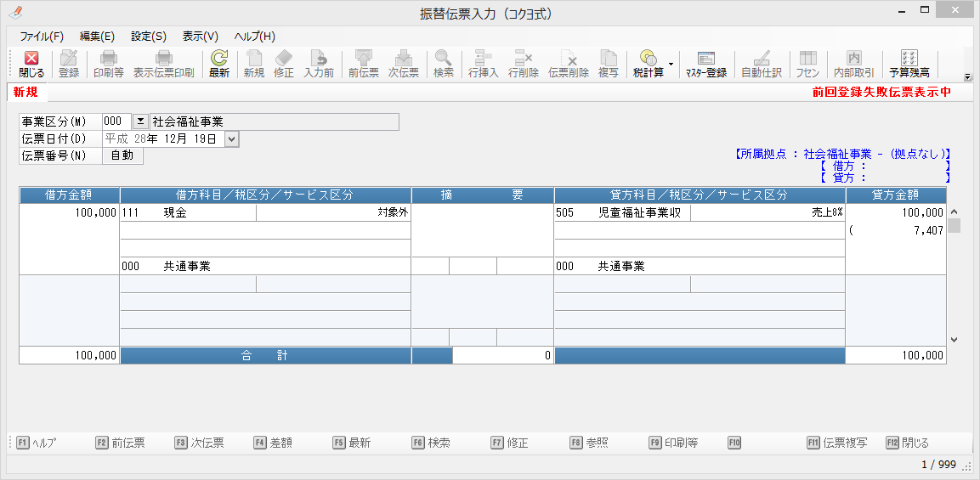Expand the 事業区分 code dropdown
This screenshot has height=480, width=980.
pyautogui.click(x=140, y=121)
